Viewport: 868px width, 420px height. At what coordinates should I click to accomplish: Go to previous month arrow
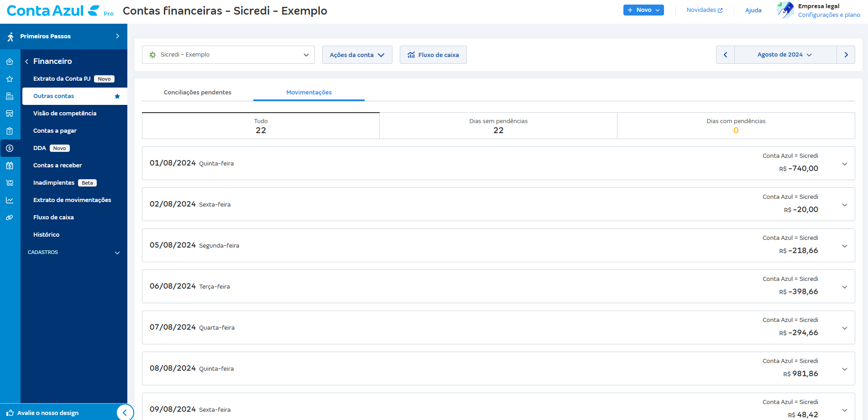coord(725,55)
